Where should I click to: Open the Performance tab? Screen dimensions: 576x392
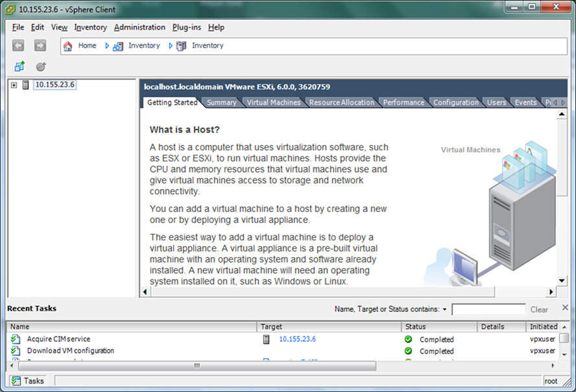tap(403, 102)
